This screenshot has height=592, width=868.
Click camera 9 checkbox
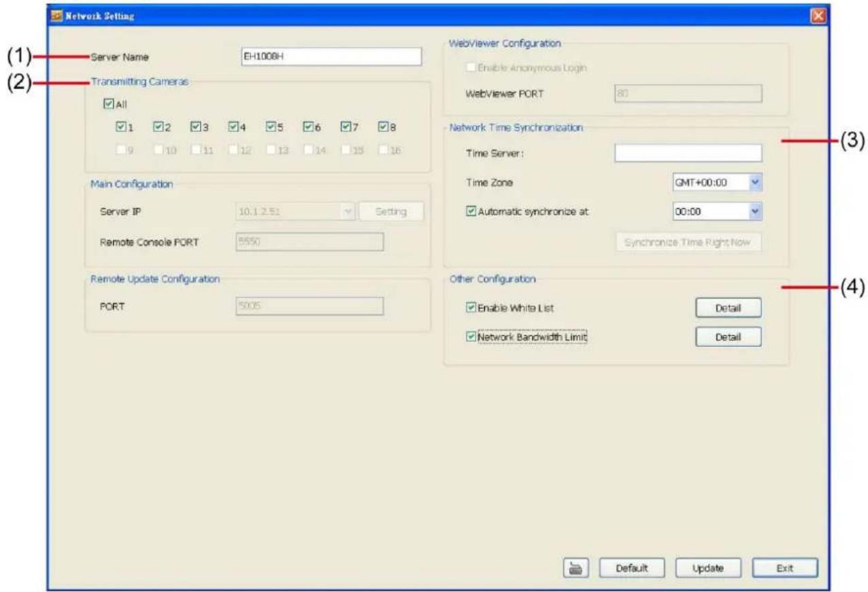click(x=120, y=148)
